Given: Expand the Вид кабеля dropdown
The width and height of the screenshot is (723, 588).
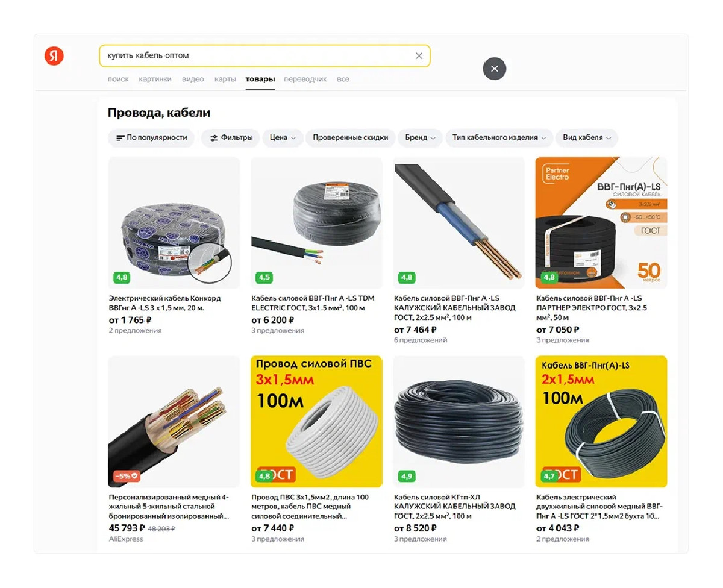Looking at the screenshot, I should (586, 137).
